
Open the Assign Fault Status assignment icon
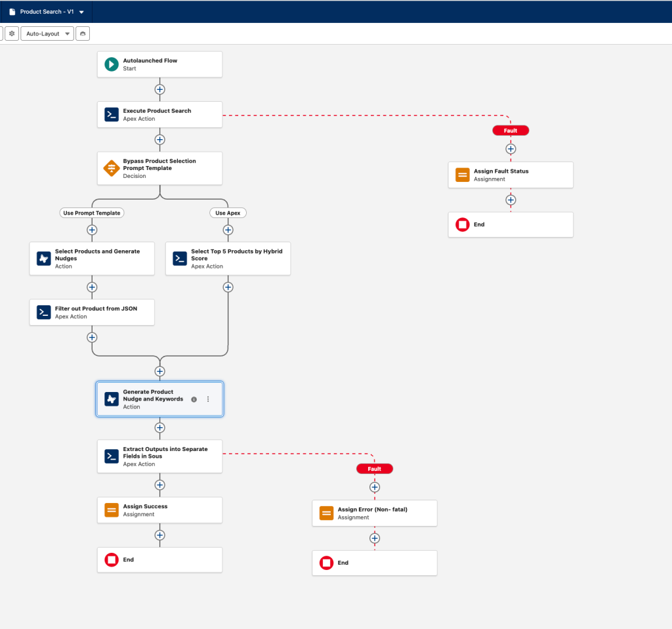coord(463,175)
